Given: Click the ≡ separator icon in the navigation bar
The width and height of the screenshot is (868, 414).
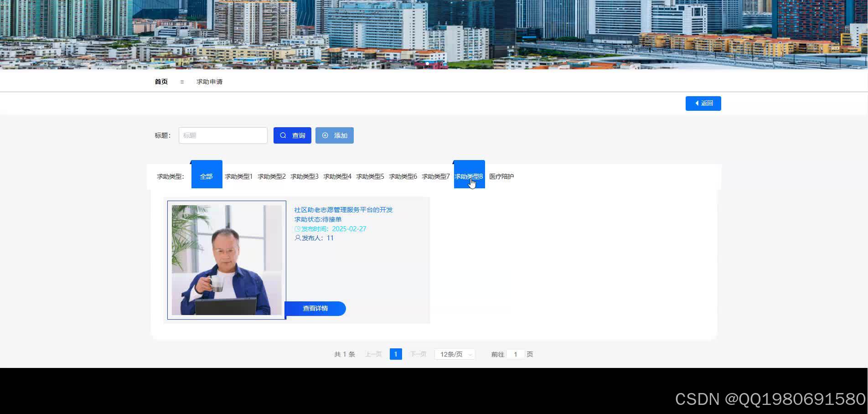Looking at the screenshot, I should [182, 81].
